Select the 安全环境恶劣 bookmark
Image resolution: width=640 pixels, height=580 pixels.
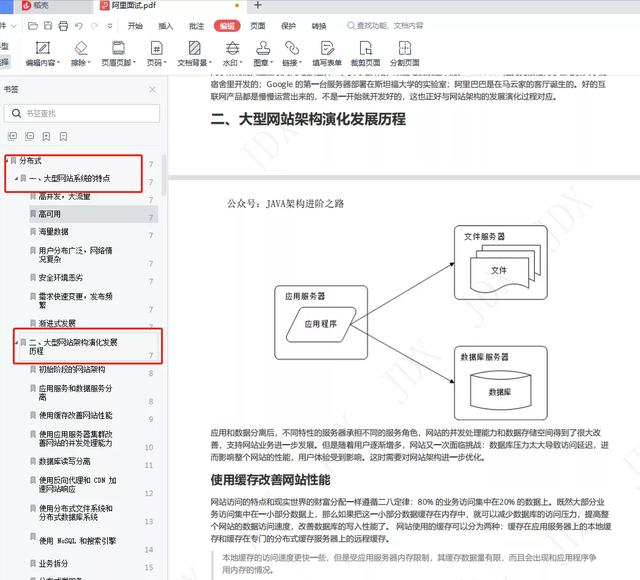pos(60,278)
